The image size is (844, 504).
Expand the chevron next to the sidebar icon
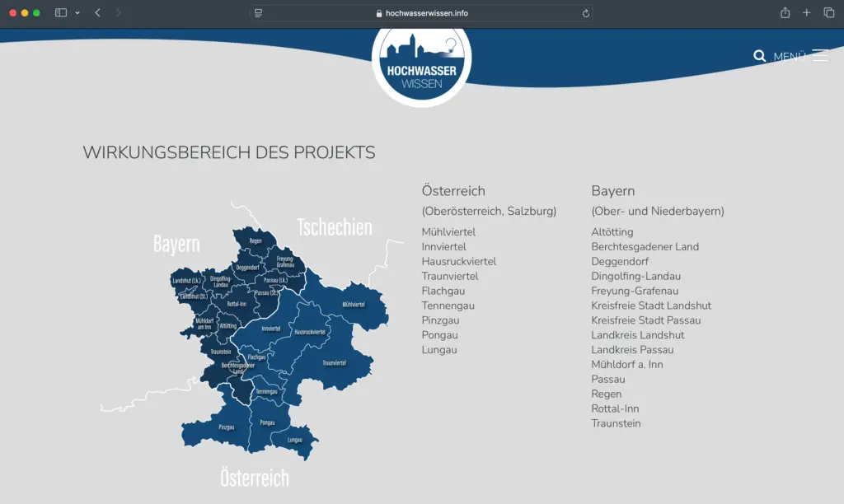(77, 13)
